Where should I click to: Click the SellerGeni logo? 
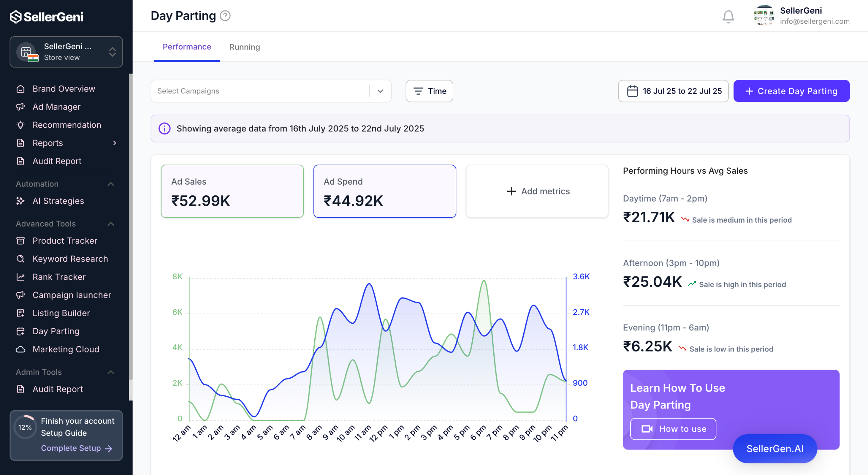pyautogui.click(x=47, y=17)
